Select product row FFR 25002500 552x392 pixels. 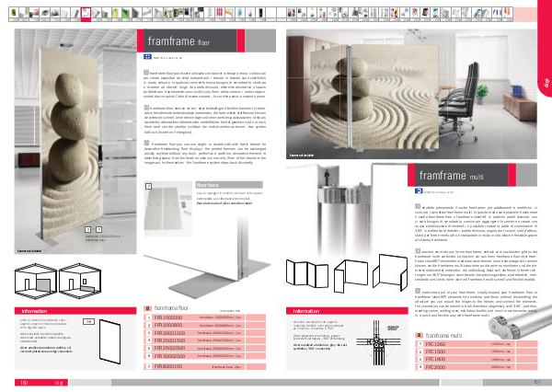[x=205, y=348]
